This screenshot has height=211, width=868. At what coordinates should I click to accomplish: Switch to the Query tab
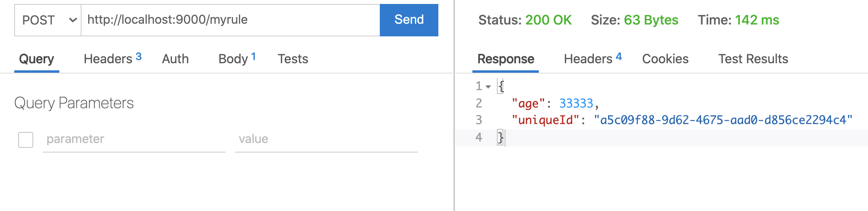[x=37, y=59]
